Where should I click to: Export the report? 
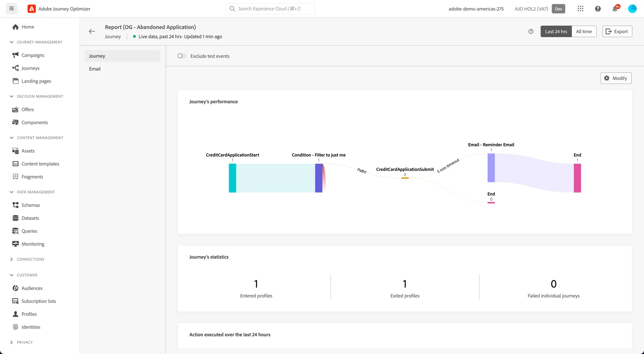(617, 31)
